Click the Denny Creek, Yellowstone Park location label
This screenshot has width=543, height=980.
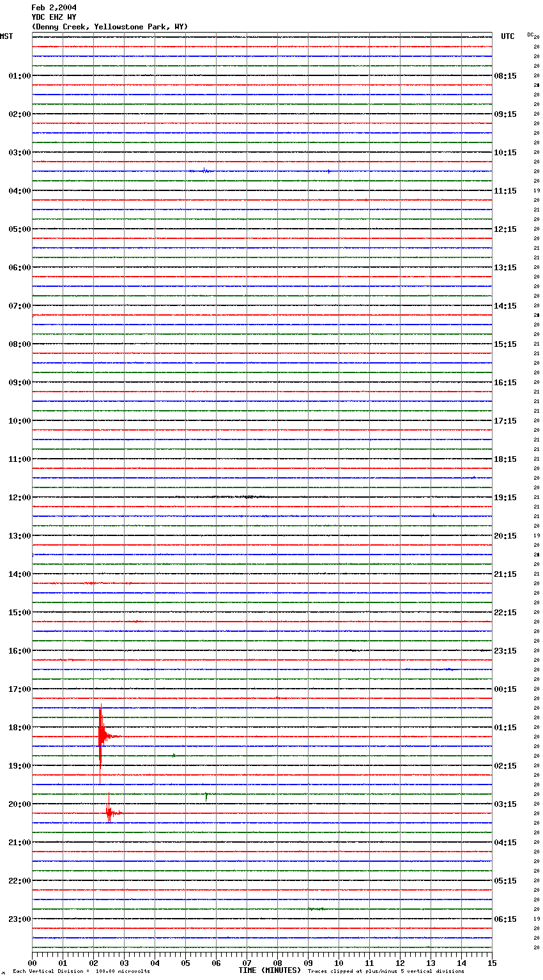tap(109, 27)
